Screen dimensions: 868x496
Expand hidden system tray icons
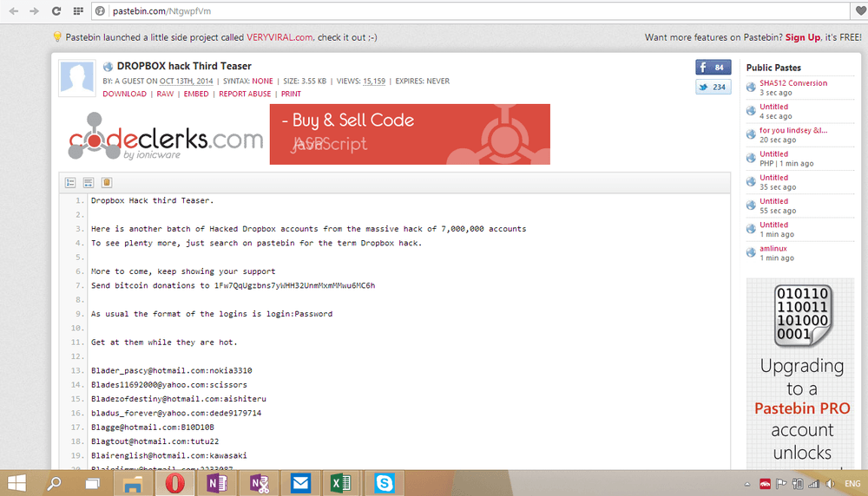[747, 484]
